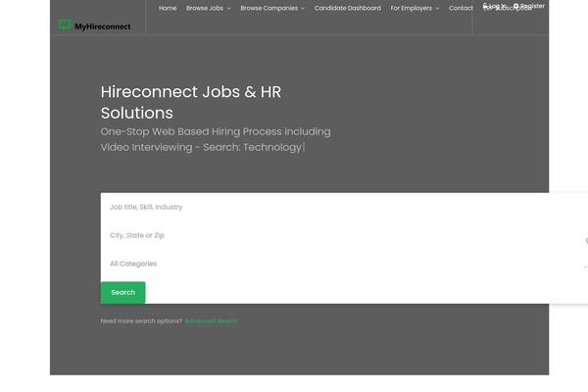
Task: Focus the Job title, Skill, Industry field
Action: 344,207
